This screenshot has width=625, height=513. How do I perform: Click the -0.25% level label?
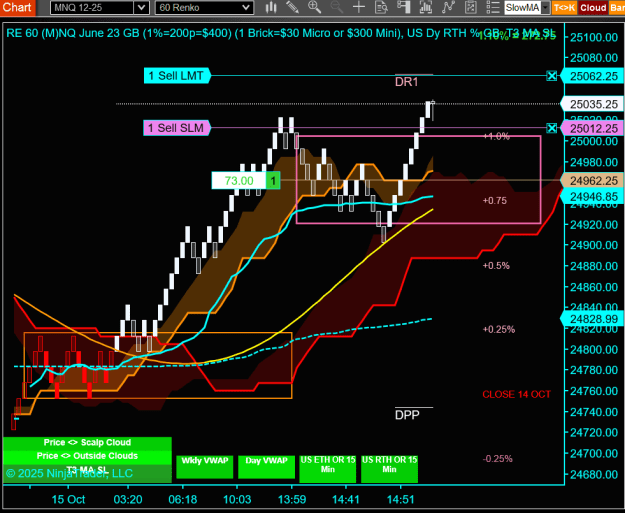pyautogui.click(x=497, y=458)
